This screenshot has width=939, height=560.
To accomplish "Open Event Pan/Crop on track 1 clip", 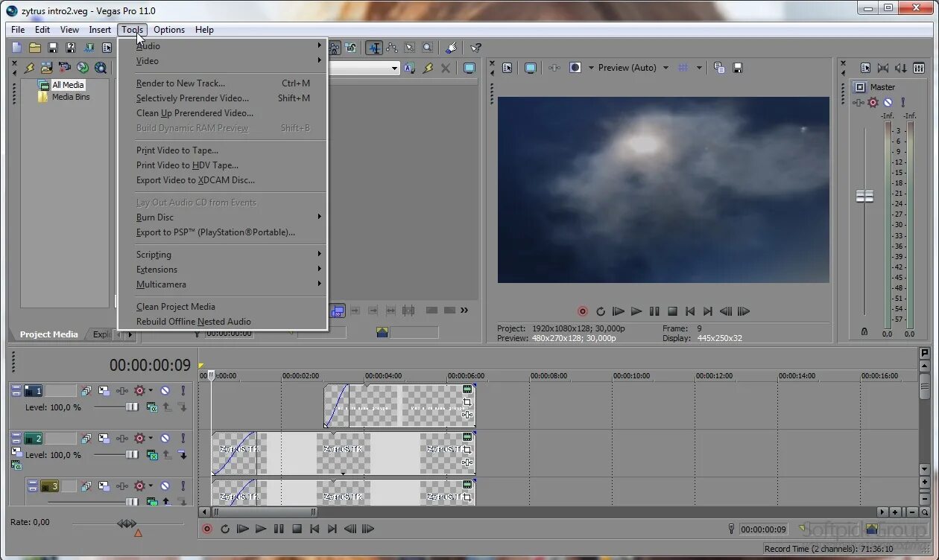I will point(467,402).
